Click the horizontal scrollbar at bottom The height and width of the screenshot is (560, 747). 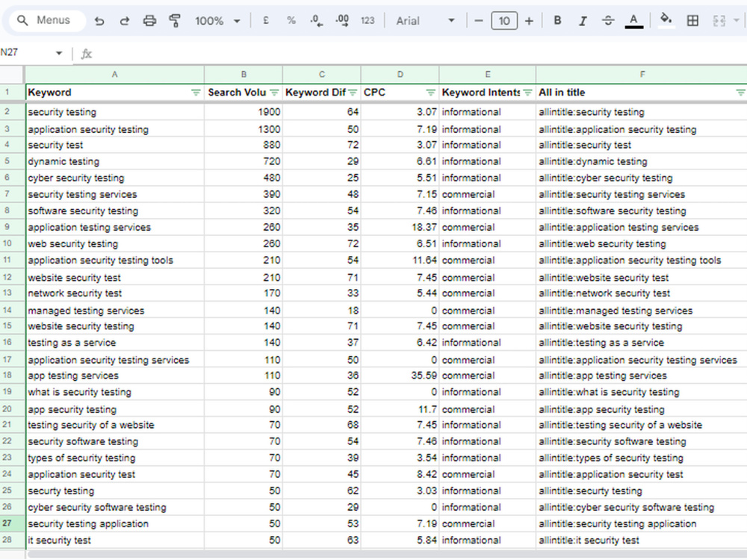386,555
